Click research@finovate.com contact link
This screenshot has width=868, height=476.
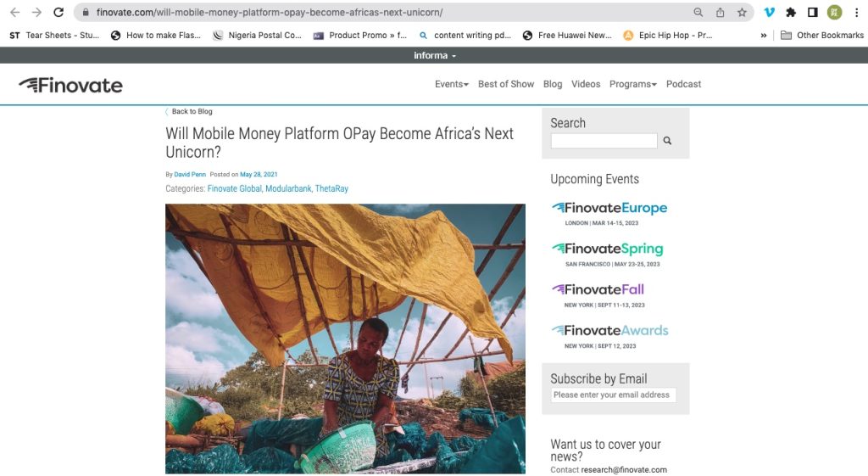(x=624, y=470)
